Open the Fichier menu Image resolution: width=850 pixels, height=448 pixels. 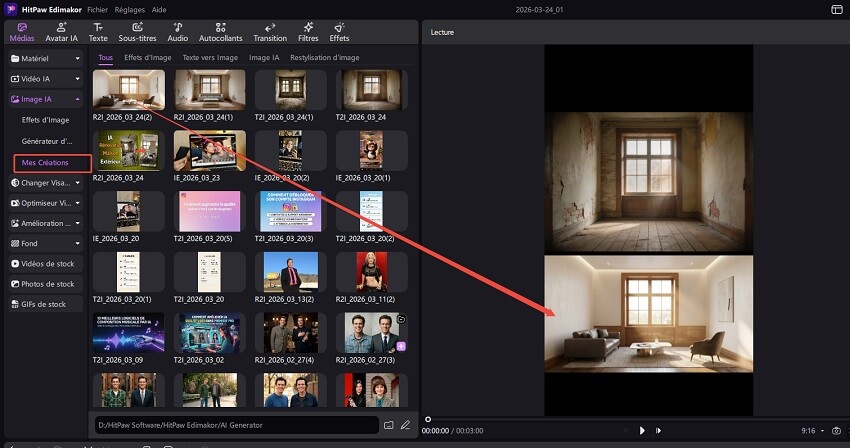[97, 8]
